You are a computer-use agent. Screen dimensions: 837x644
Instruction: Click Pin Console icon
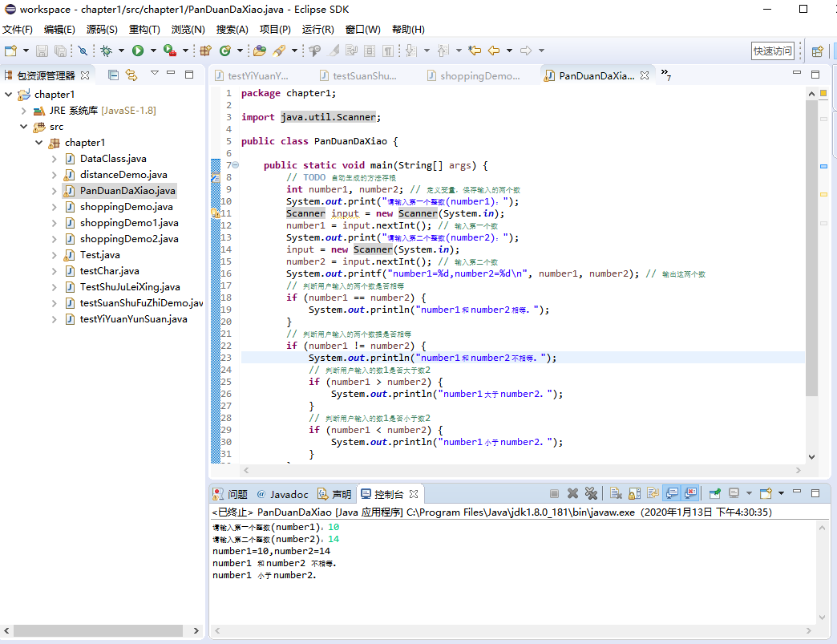click(x=715, y=493)
